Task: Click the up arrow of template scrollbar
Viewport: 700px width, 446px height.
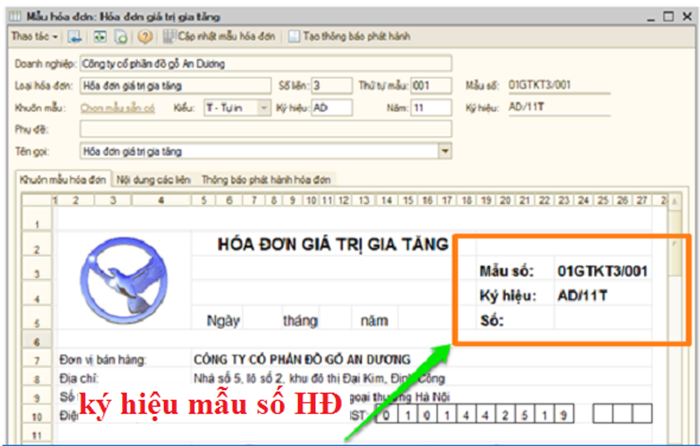Action: tap(675, 201)
